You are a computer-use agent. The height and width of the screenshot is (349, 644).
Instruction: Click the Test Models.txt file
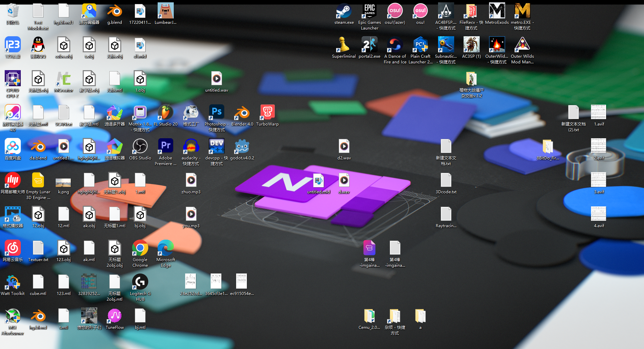point(38,11)
